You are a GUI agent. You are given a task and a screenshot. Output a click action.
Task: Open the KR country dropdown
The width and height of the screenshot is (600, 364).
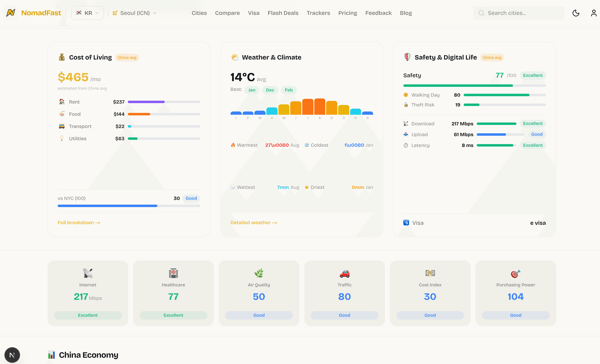tap(87, 13)
